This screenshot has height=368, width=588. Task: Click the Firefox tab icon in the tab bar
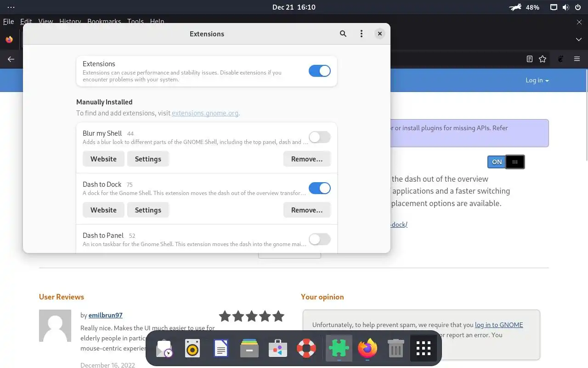pos(9,40)
